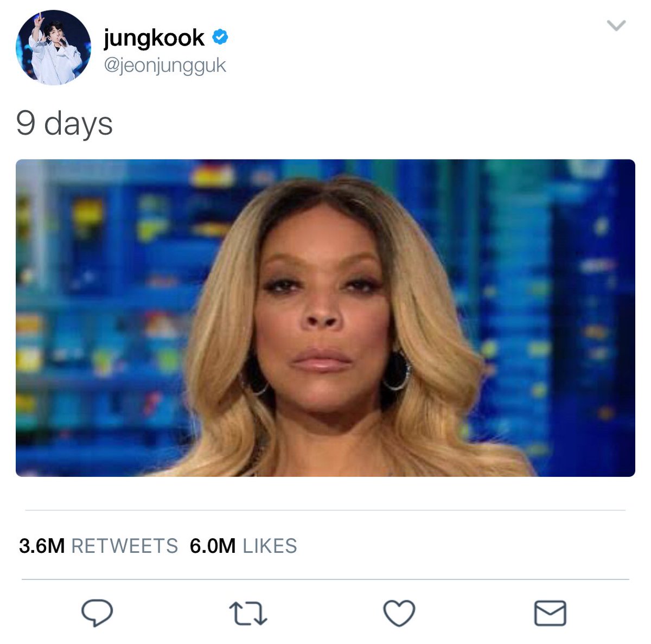651x644 pixels.
Task: Open the jungkook display name link
Action: pos(154,38)
